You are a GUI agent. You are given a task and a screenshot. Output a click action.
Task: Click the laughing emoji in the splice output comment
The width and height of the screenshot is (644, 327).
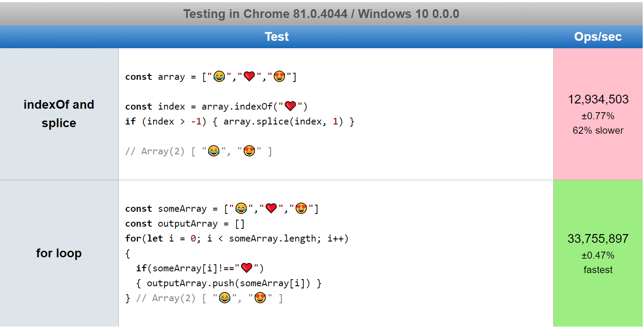pos(213,150)
